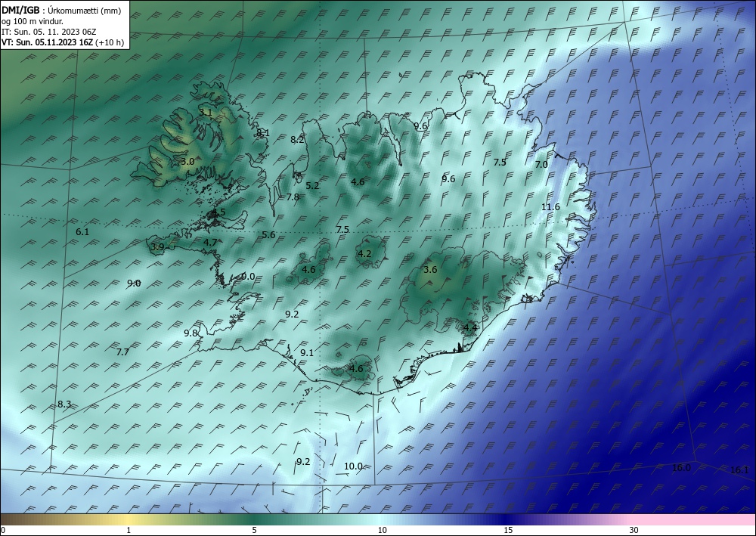756x536 pixels.
Task: Click the '4.2' value on the central glacier
Action: [364, 253]
